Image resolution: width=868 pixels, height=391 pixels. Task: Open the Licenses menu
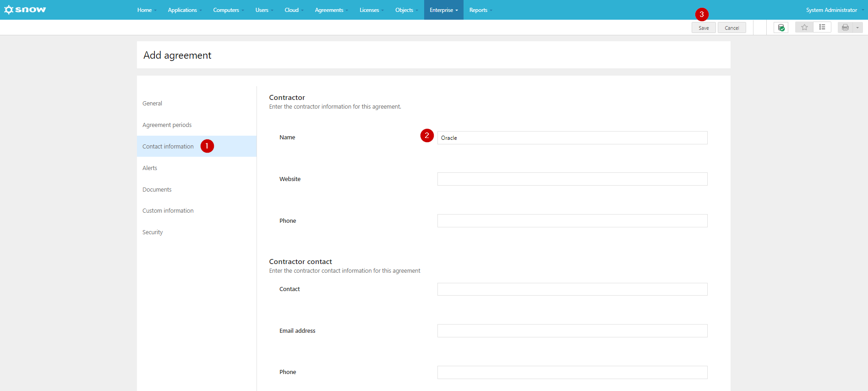tap(371, 10)
